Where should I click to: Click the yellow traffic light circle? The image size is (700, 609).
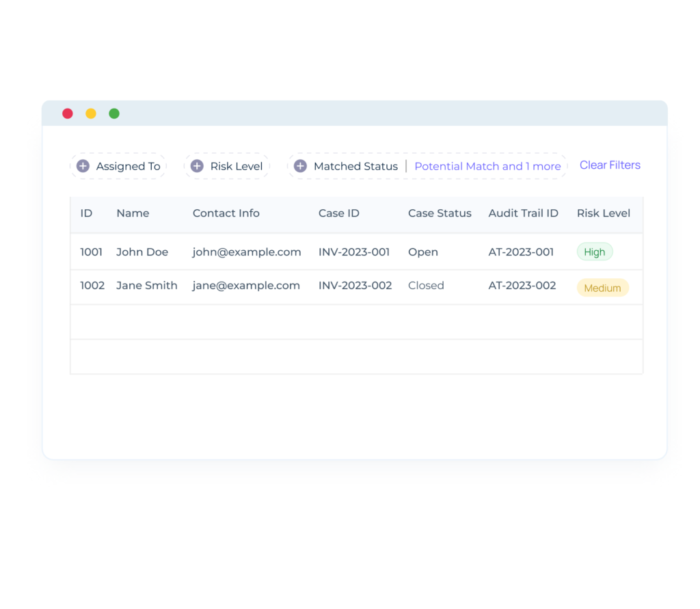click(x=90, y=113)
